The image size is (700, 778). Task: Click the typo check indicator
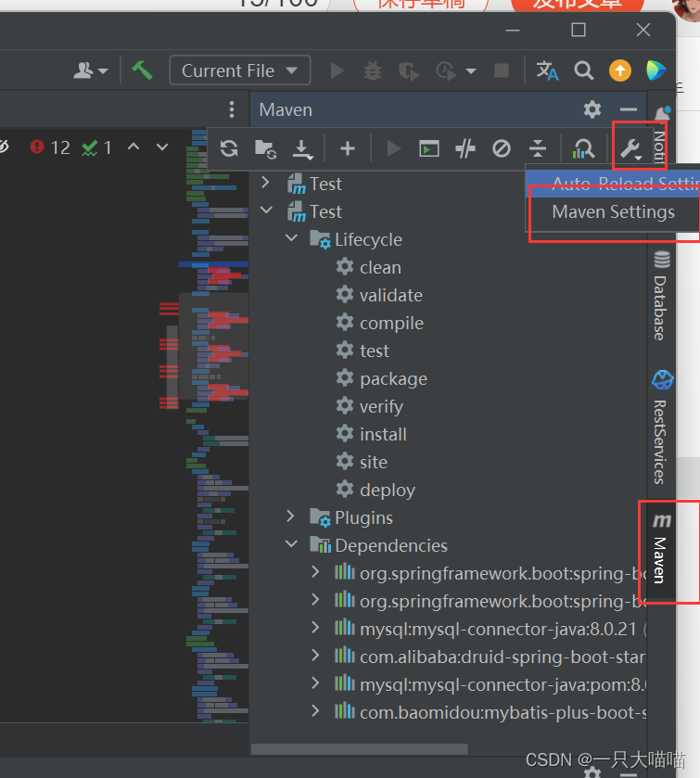[x=96, y=147]
